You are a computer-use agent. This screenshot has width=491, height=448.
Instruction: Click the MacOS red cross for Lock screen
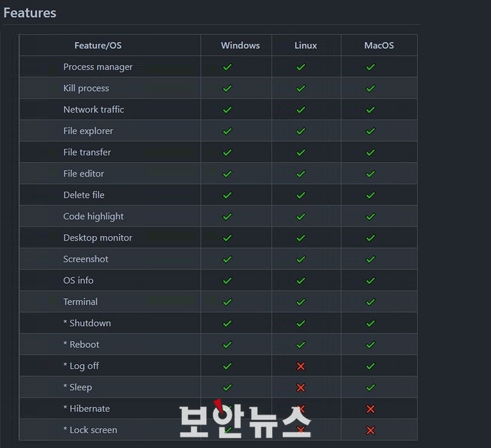(371, 430)
